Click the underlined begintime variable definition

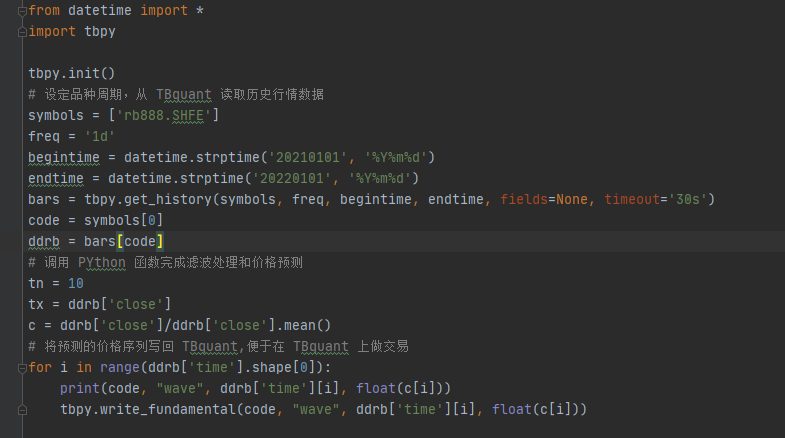tap(64, 158)
